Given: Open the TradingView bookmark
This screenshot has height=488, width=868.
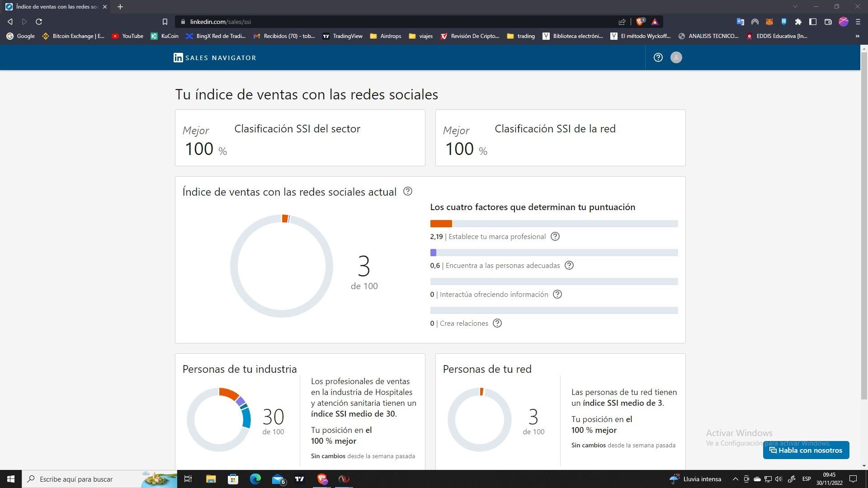Looking at the screenshot, I should pyautogui.click(x=342, y=36).
